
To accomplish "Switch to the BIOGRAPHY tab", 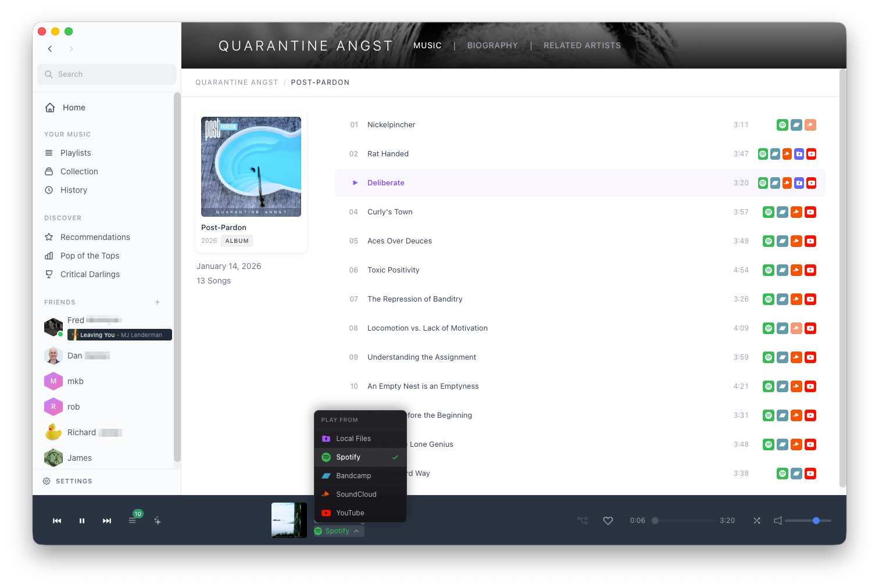I will 492,45.
